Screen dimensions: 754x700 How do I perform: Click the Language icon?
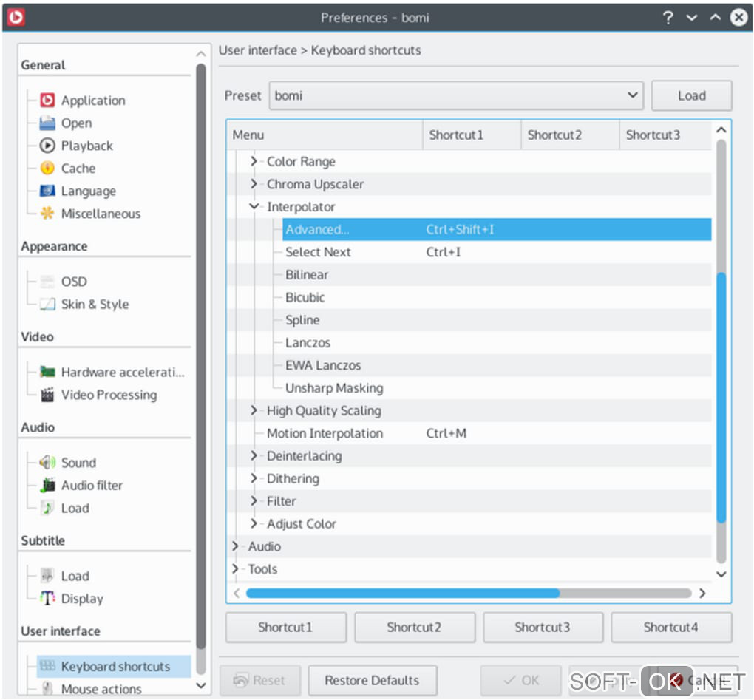point(47,191)
